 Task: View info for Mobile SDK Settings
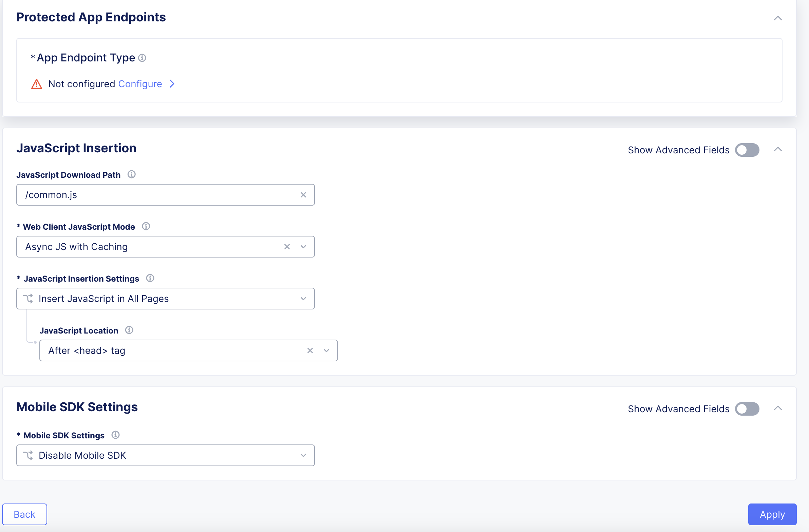[116, 435]
